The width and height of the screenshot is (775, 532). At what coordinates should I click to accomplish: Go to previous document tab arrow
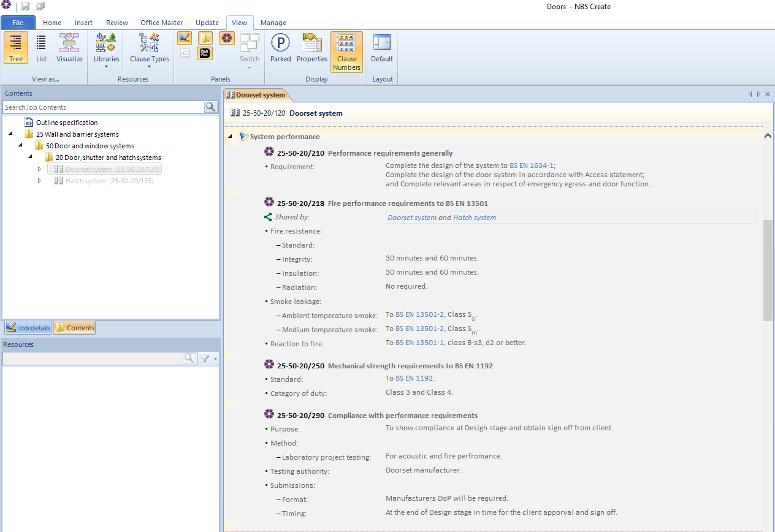click(750, 94)
